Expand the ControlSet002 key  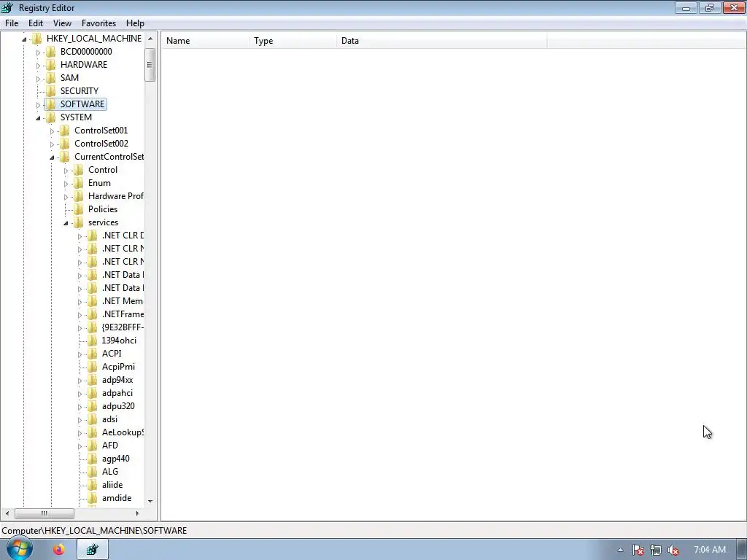click(x=52, y=144)
